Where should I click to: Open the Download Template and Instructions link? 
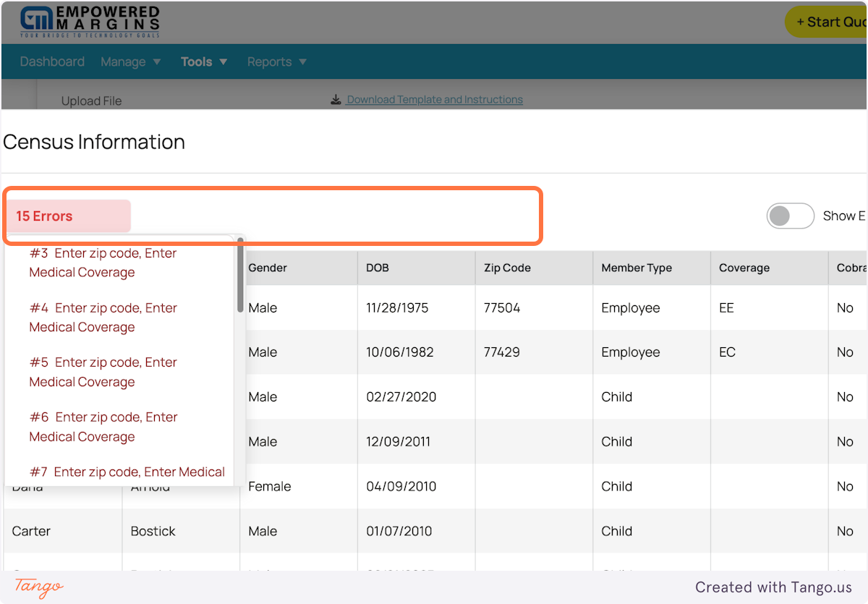435,99
